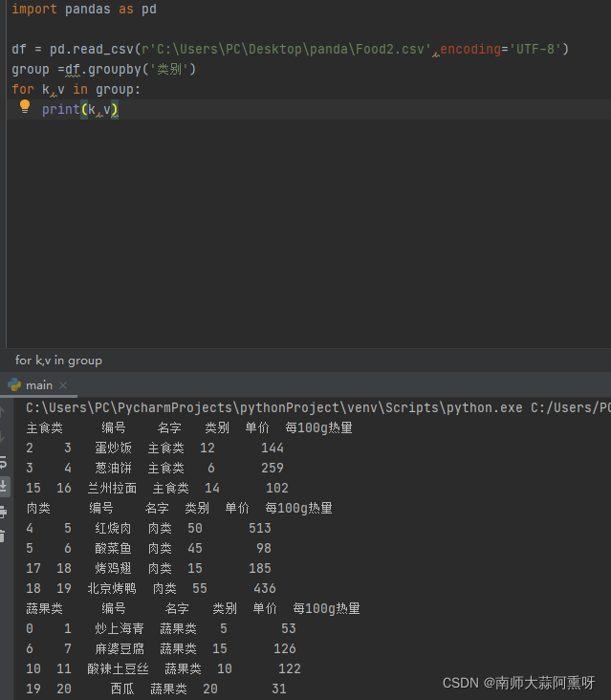Image resolution: width=611 pixels, height=700 pixels.
Task: Click the value 102 in the 兰州拉面 row
Action: pyautogui.click(x=277, y=488)
